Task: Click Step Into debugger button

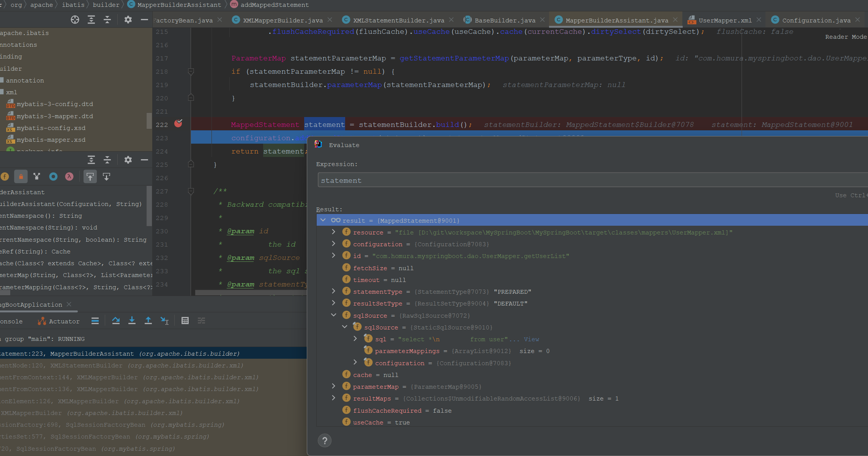Action: point(132,321)
